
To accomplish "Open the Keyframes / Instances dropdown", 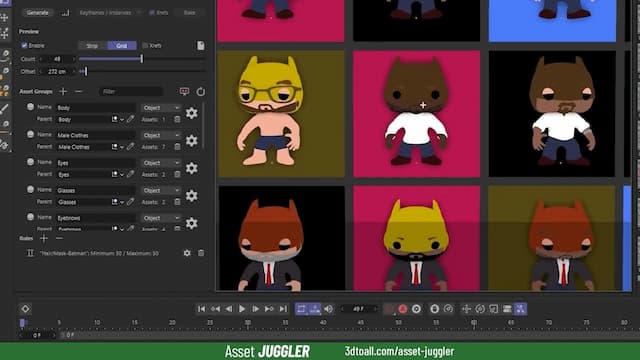I will [109, 13].
